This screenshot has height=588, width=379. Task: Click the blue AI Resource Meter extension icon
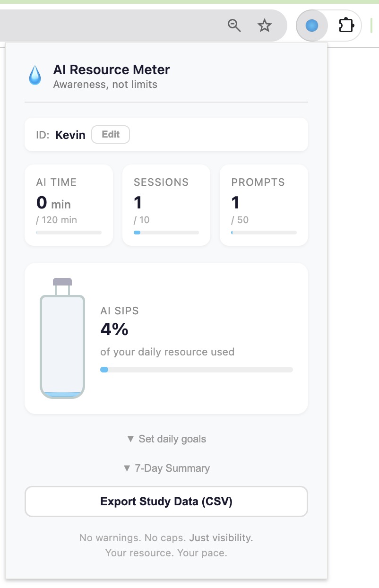pyautogui.click(x=311, y=26)
